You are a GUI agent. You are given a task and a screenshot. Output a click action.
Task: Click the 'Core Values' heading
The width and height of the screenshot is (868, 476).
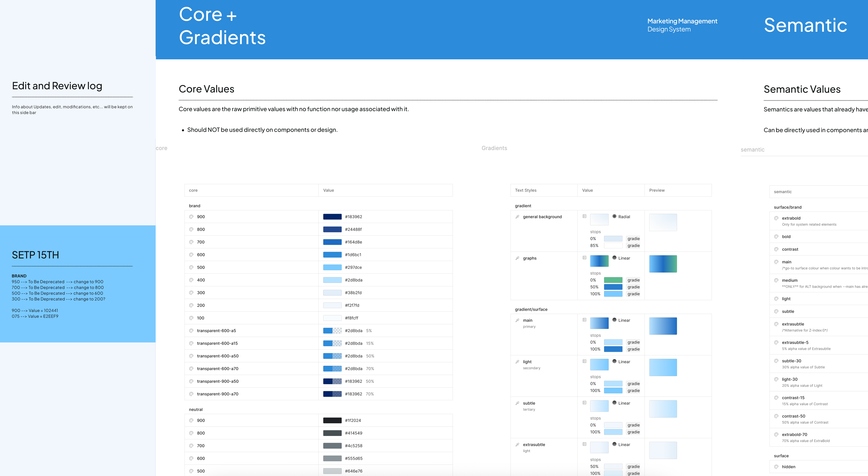point(207,89)
